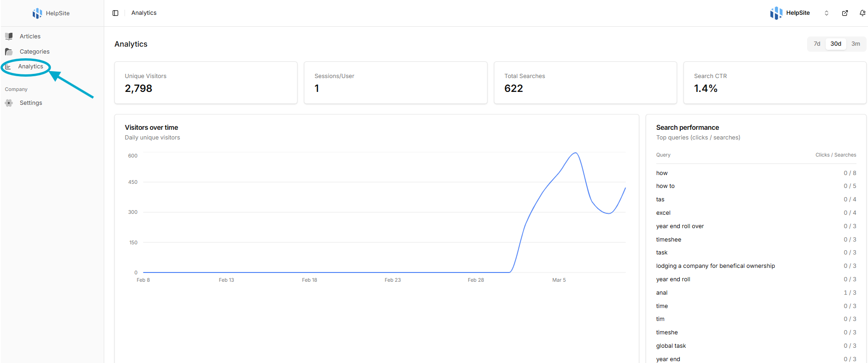Click the peak of the visitors line chart

[576, 153]
